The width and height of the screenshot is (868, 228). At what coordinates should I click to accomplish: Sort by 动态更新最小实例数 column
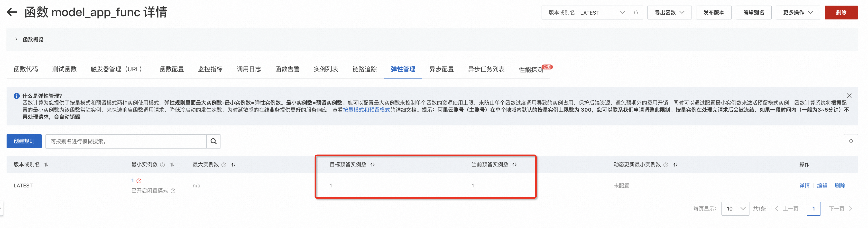coord(676,165)
